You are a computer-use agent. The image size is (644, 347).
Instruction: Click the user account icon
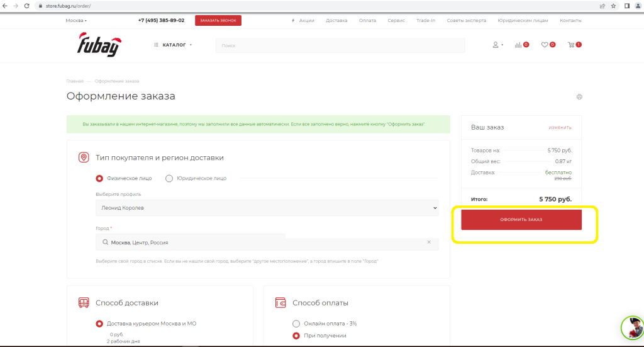tap(496, 45)
